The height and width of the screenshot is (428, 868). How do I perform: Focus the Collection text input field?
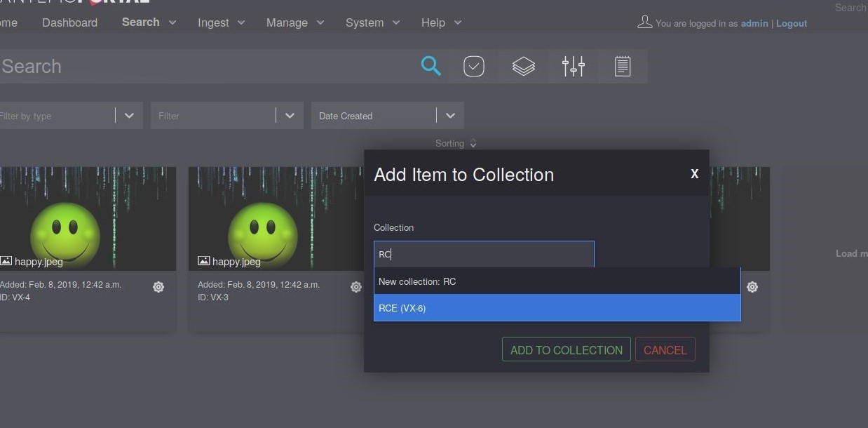(484, 254)
